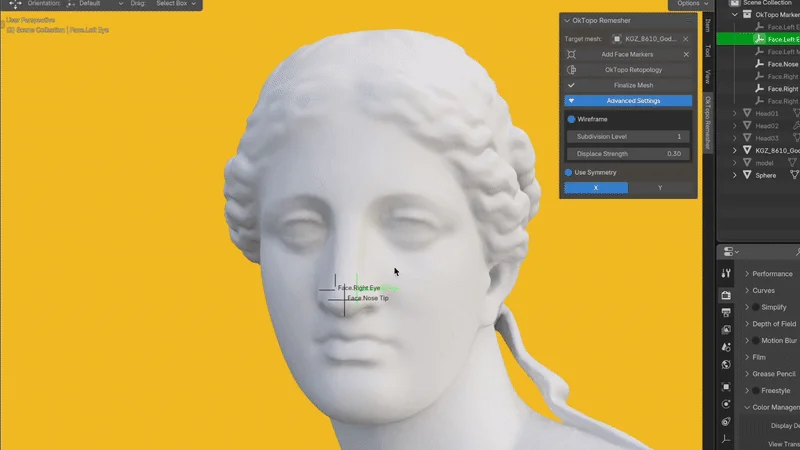Switch to the Item sidebar tab
800x450 pixels.
coord(708,26)
